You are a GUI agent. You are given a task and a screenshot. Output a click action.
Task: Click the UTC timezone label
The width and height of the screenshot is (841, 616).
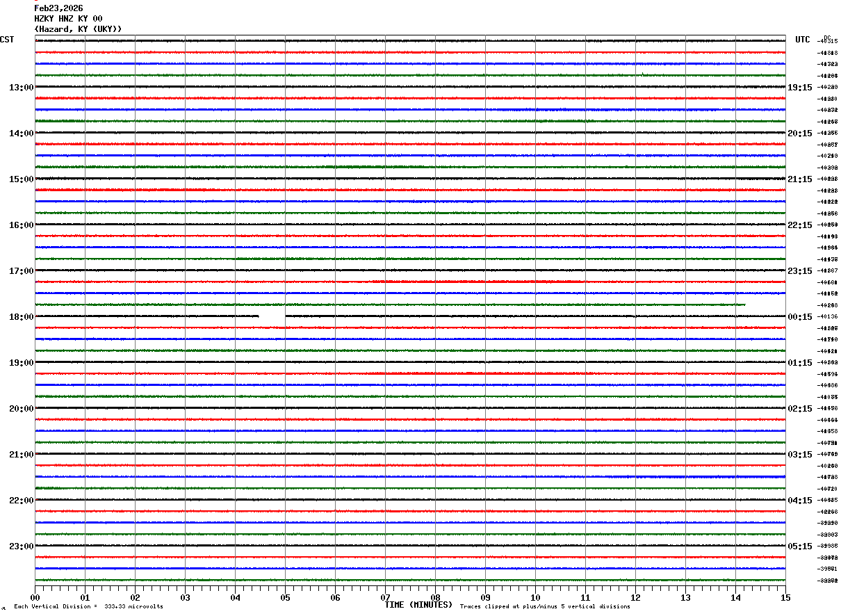[803, 40]
